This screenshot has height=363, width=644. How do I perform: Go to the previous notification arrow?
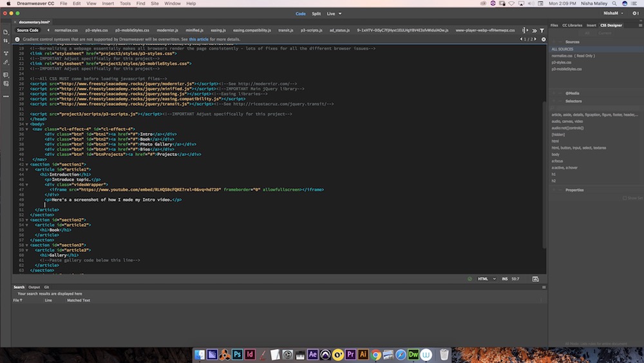click(x=521, y=39)
